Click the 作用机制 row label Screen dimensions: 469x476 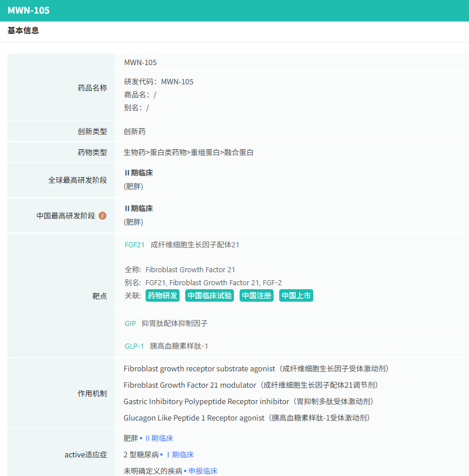pyautogui.click(x=92, y=393)
